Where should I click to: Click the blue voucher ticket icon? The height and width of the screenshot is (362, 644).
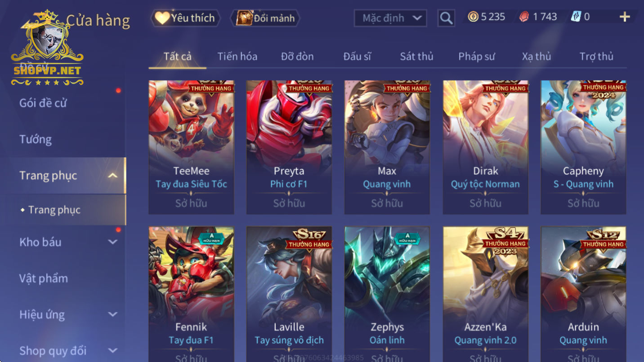tap(576, 17)
